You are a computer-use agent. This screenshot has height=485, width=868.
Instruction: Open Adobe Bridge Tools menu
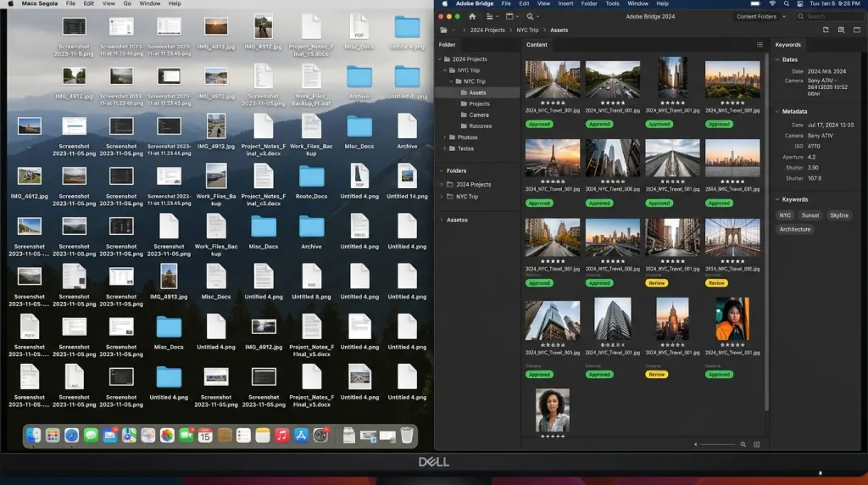(x=612, y=4)
